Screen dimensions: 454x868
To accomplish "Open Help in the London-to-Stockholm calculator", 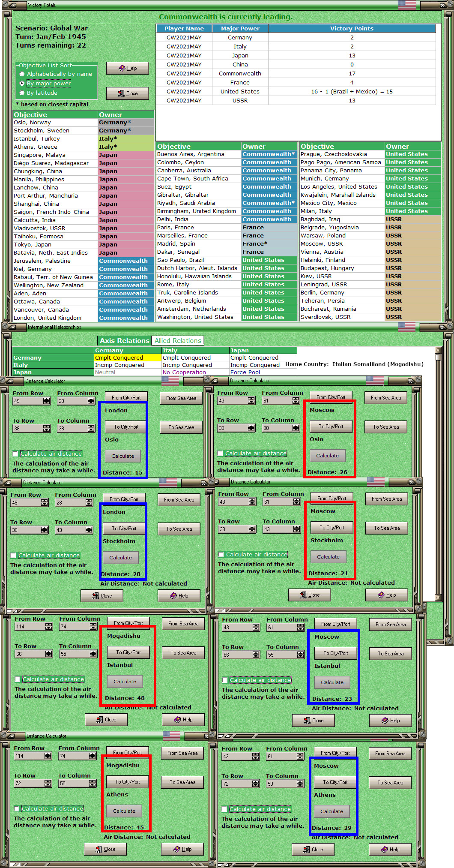I will click(x=179, y=596).
